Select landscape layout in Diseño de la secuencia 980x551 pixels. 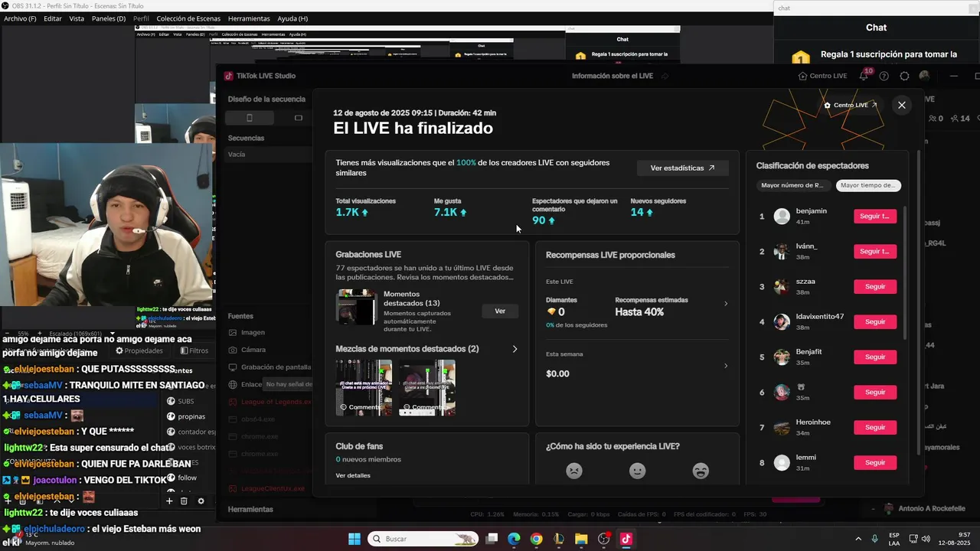[299, 118]
